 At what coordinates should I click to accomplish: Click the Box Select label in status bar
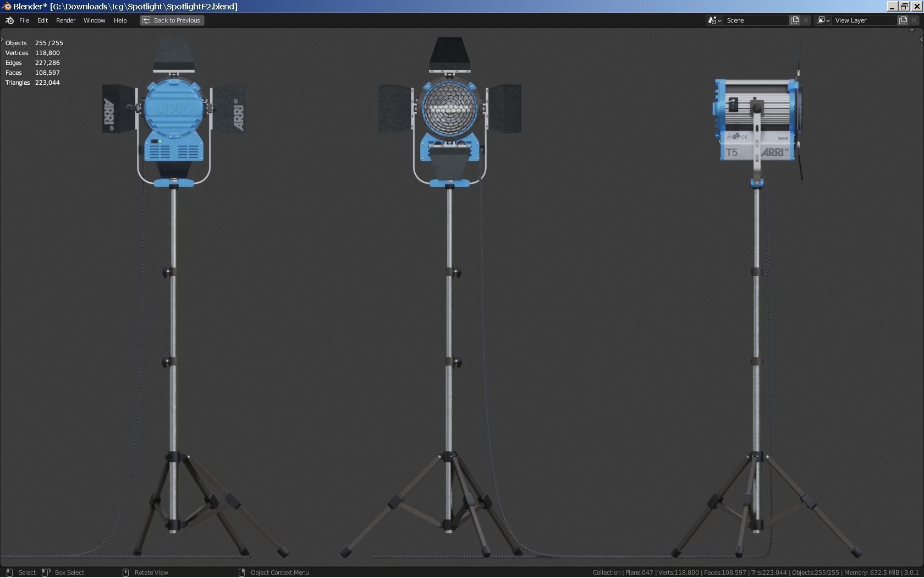click(x=69, y=572)
